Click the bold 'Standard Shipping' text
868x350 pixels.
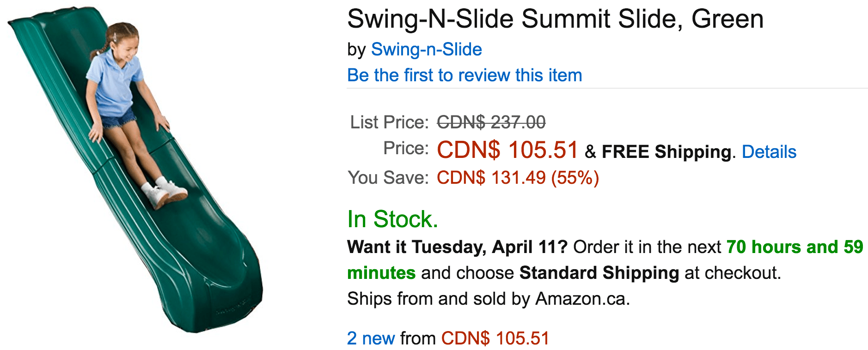[x=599, y=273]
